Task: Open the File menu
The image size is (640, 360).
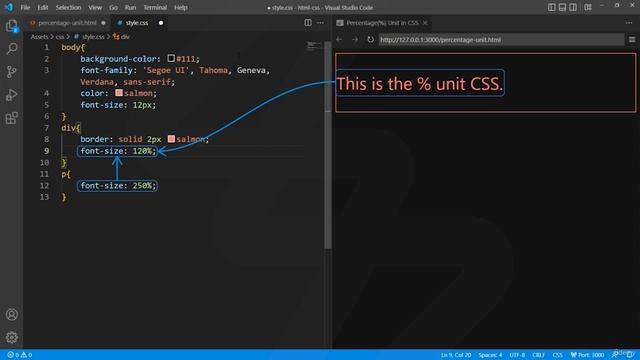Action: pos(25,7)
